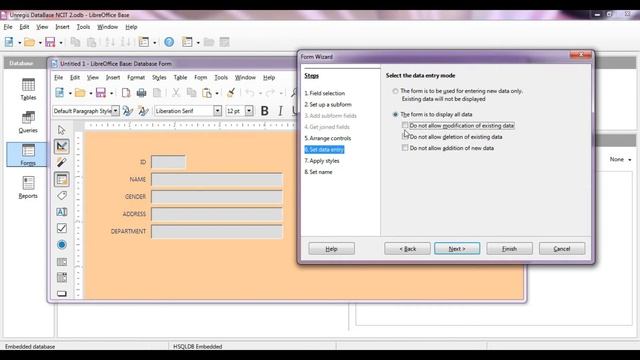Go to wizard step '7. Apply styles'
The image size is (640, 360).
click(x=322, y=161)
